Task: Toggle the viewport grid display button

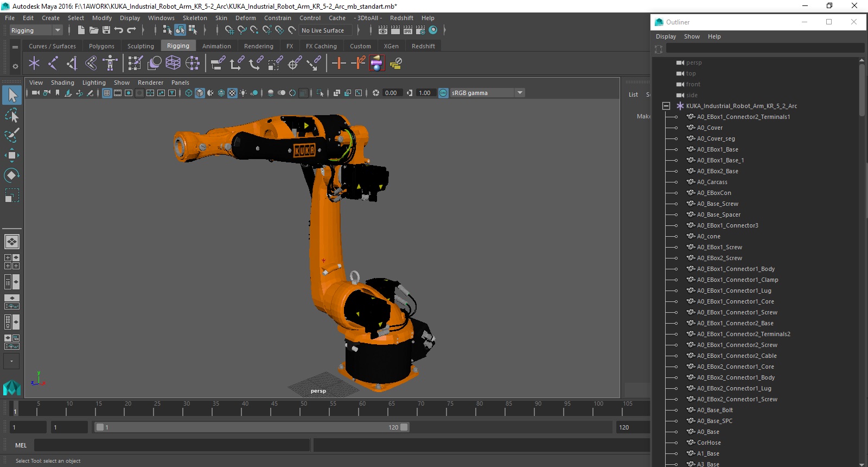Action: [107, 93]
